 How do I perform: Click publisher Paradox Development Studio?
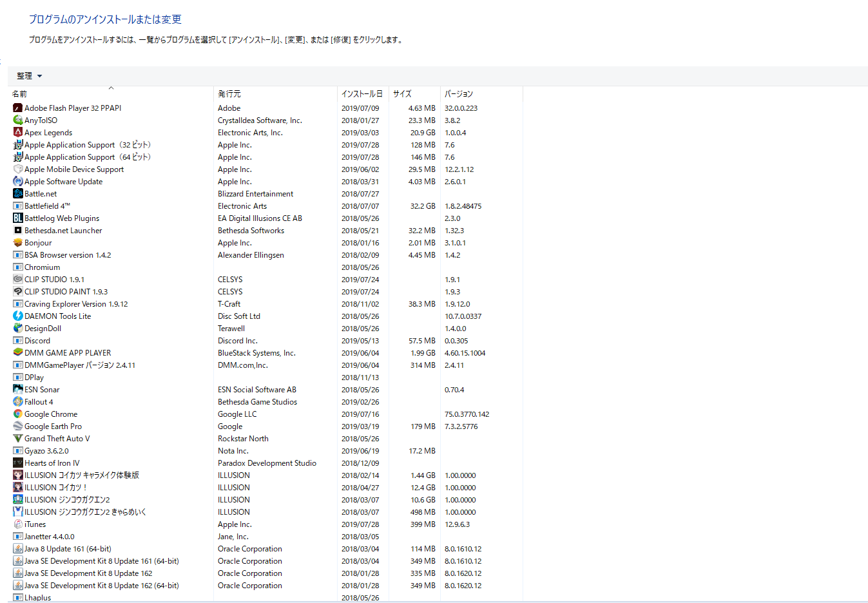pyautogui.click(x=267, y=463)
